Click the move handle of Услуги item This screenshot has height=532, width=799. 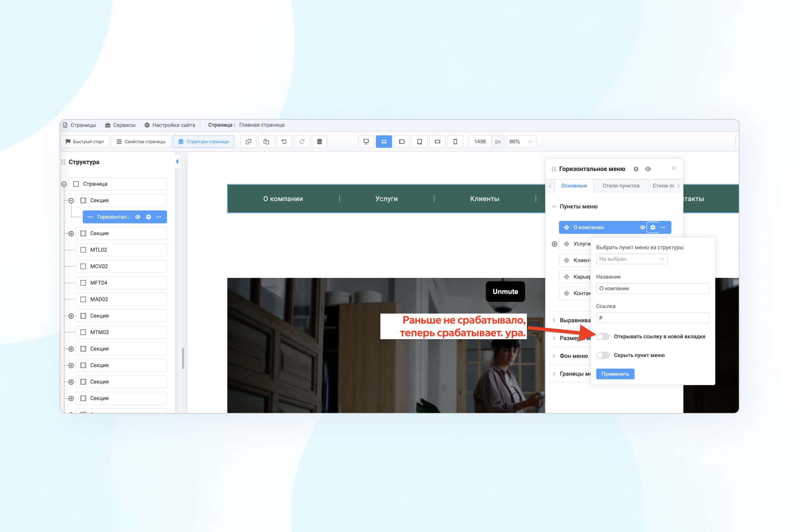pyautogui.click(x=567, y=244)
